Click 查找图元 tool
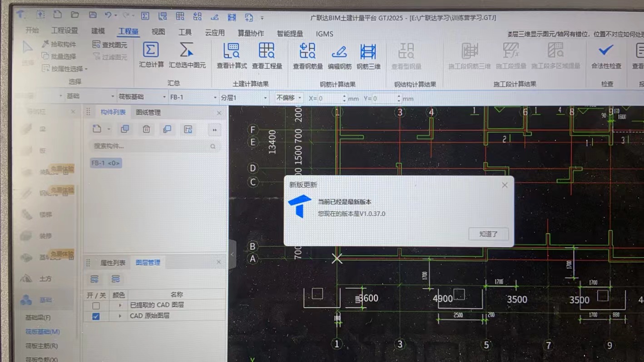 point(110,44)
